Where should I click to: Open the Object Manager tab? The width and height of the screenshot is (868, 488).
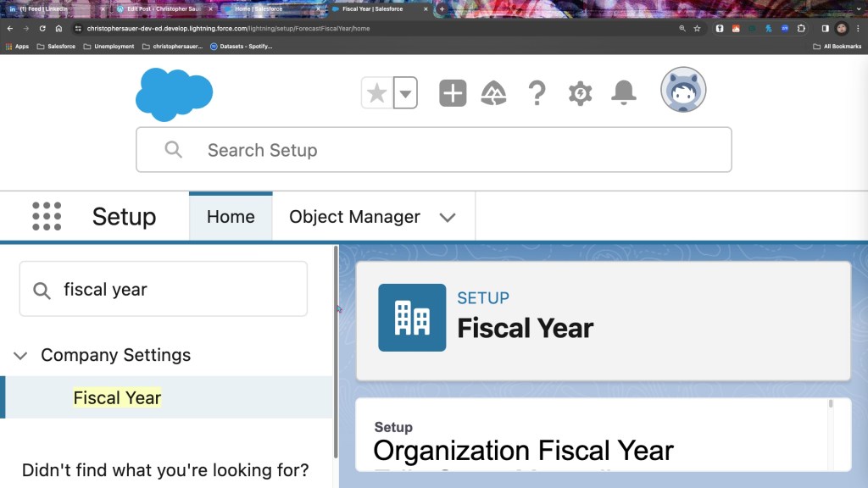pos(354,217)
